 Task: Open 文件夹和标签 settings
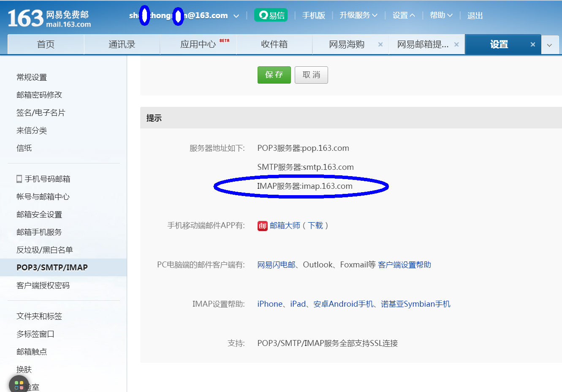click(39, 316)
